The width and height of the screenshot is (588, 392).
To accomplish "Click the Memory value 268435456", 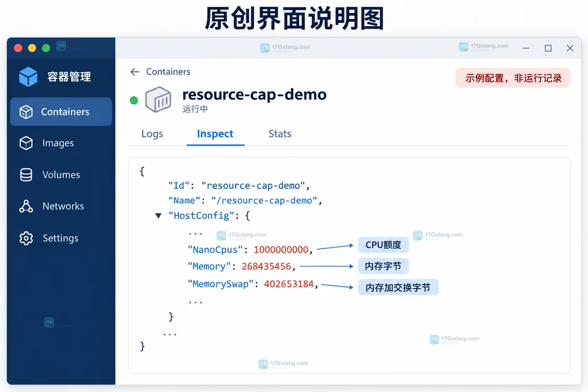I will [266, 266].
